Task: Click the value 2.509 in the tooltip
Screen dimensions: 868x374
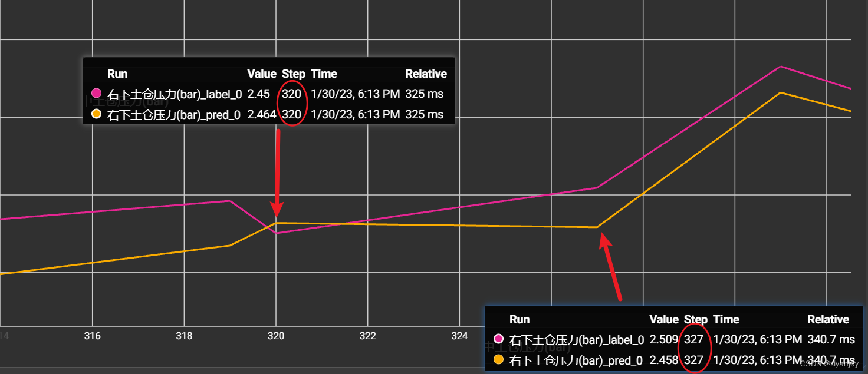Action: (x=664, y=339)
